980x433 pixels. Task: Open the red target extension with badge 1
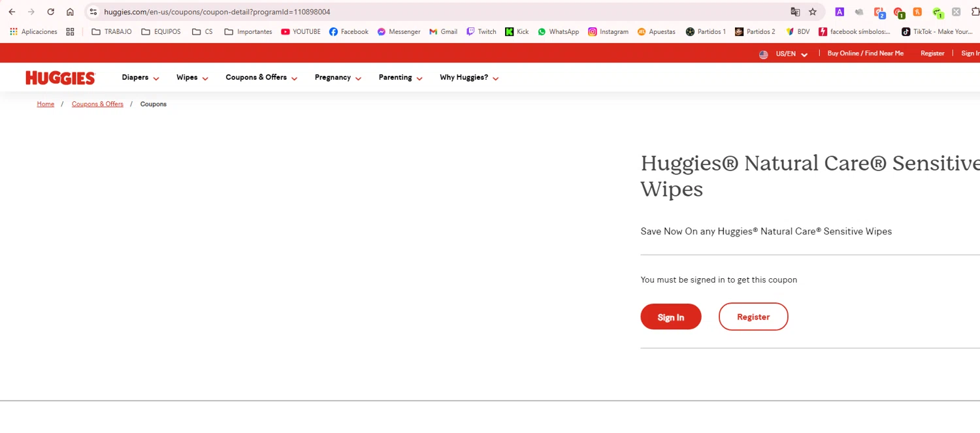point(899,12)
